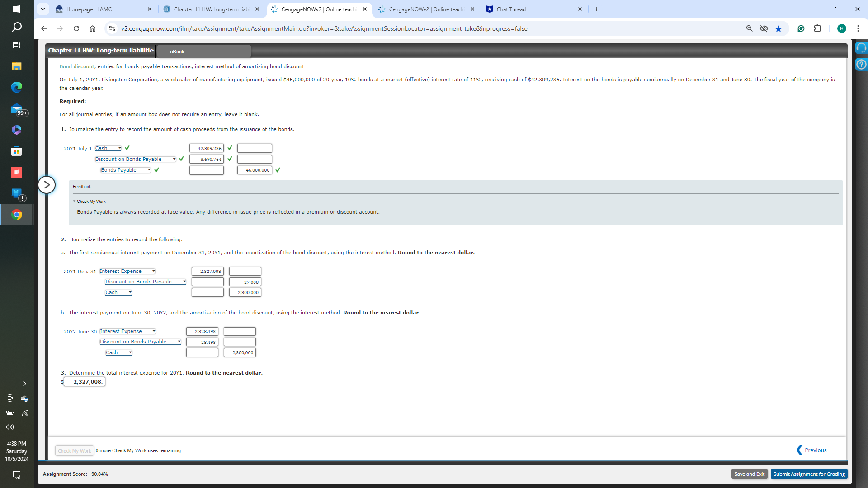The height and width of the screenshot is (488, 868).
Task: Submit Assignment for Grading
Action: (x=809, y=474)
